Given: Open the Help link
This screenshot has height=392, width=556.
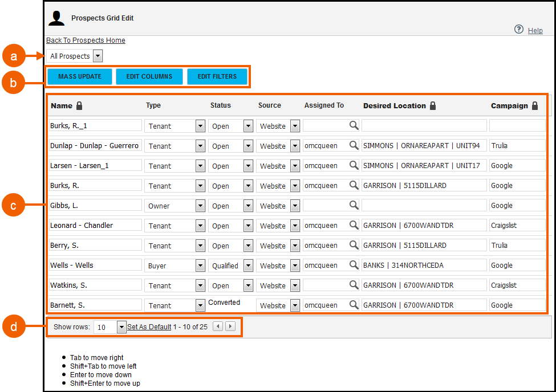Looking at the screenshot, I should pos(535,30).
